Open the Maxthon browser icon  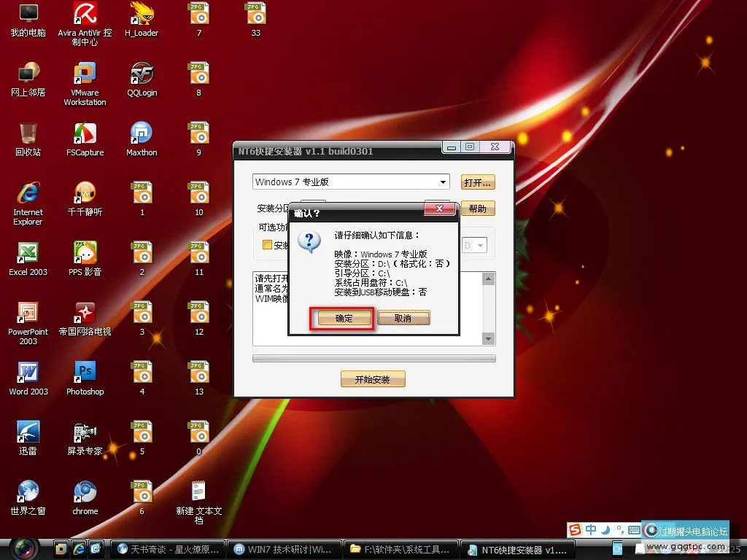point(142,133)
